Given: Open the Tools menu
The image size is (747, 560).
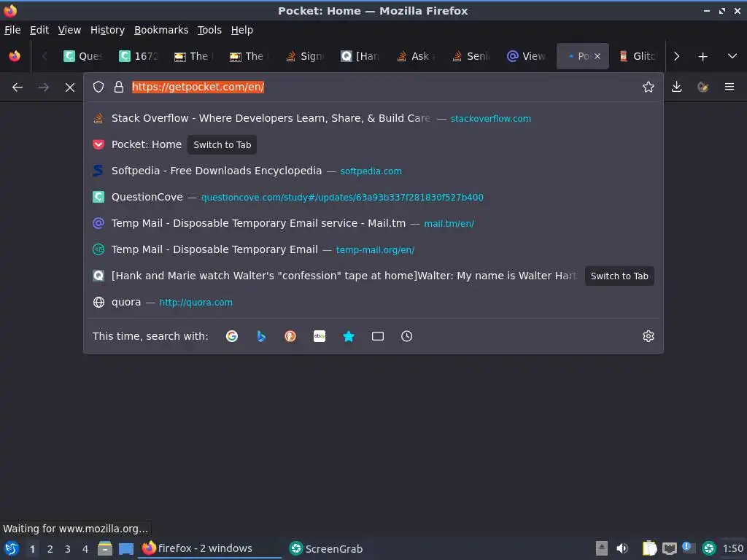Looking at the screenshot, I should click(209, 30).
